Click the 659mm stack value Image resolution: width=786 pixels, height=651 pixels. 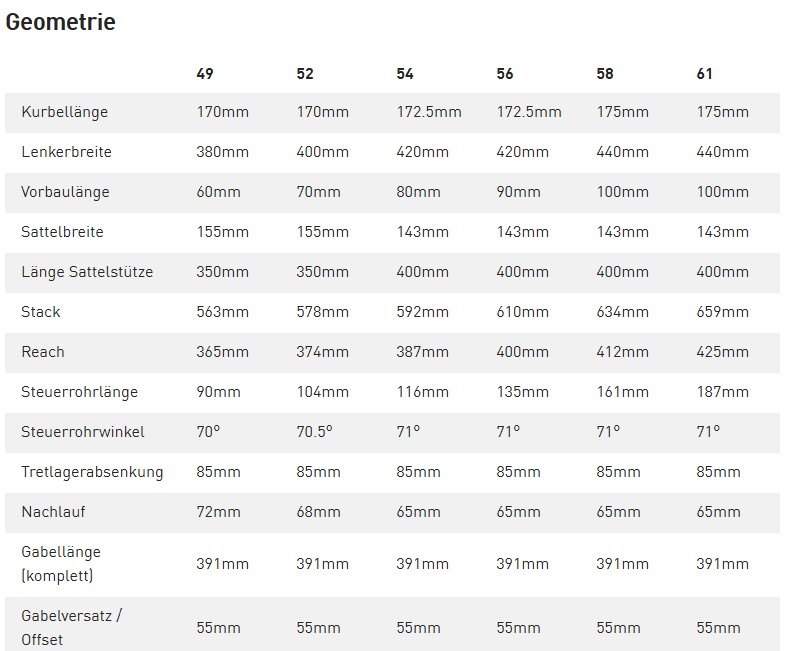722,312
